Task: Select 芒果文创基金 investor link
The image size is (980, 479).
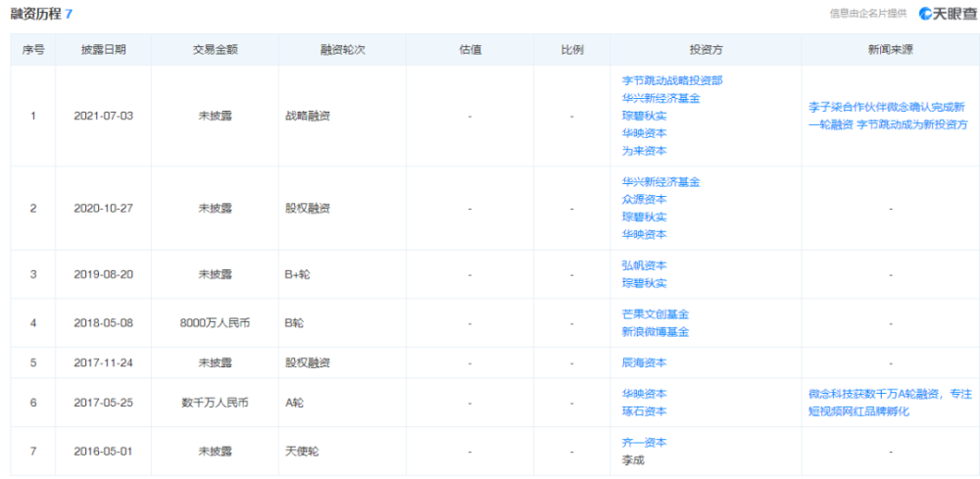Action: pos(656,314)
